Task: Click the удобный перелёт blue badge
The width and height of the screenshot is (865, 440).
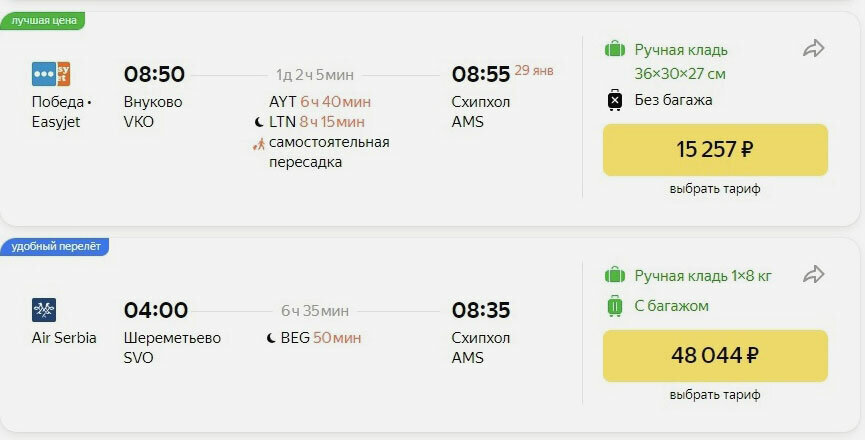Action: (55, 246)
